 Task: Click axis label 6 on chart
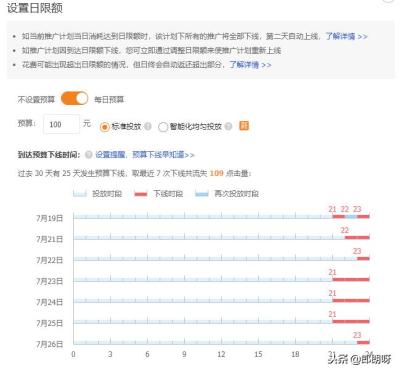pos(147,354)
